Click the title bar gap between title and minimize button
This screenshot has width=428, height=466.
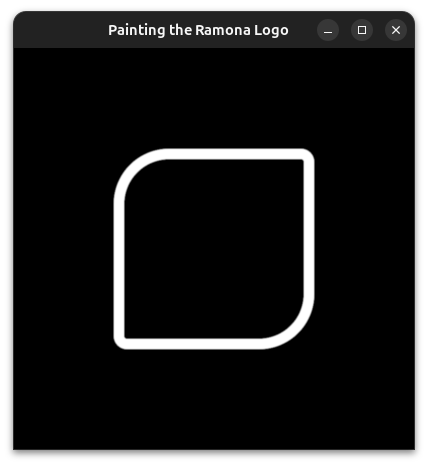click(x=303, y=30)
